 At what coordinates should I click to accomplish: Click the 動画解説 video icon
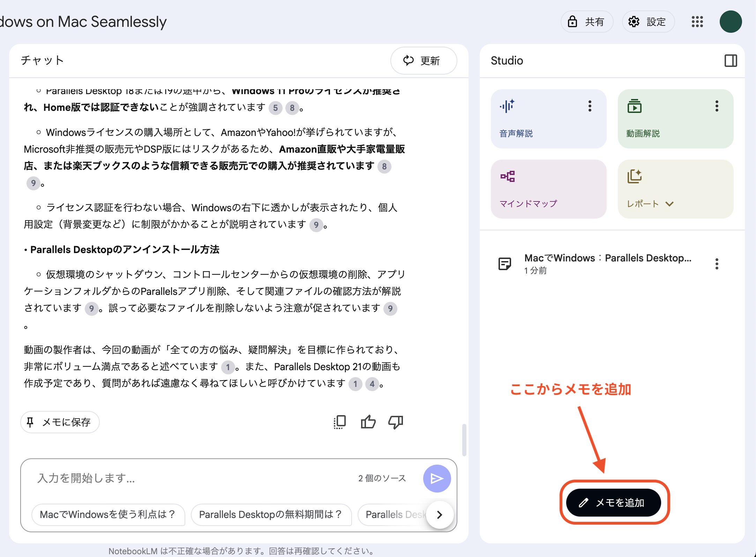point(634,106)
